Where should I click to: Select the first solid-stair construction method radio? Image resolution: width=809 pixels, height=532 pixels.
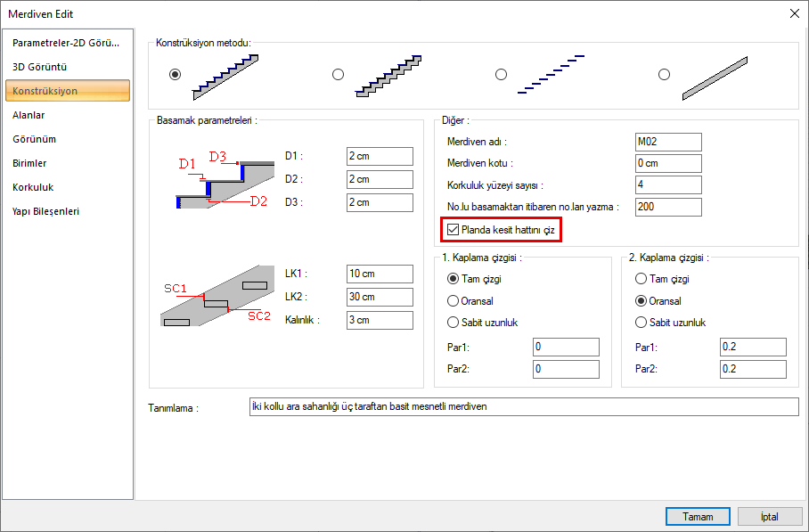point(176,74)
